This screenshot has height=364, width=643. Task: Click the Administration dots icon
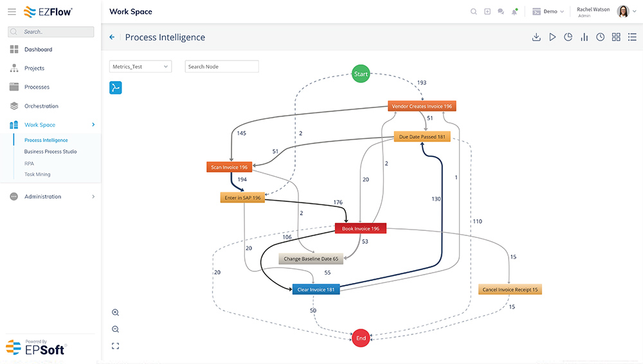pos(14,197)
